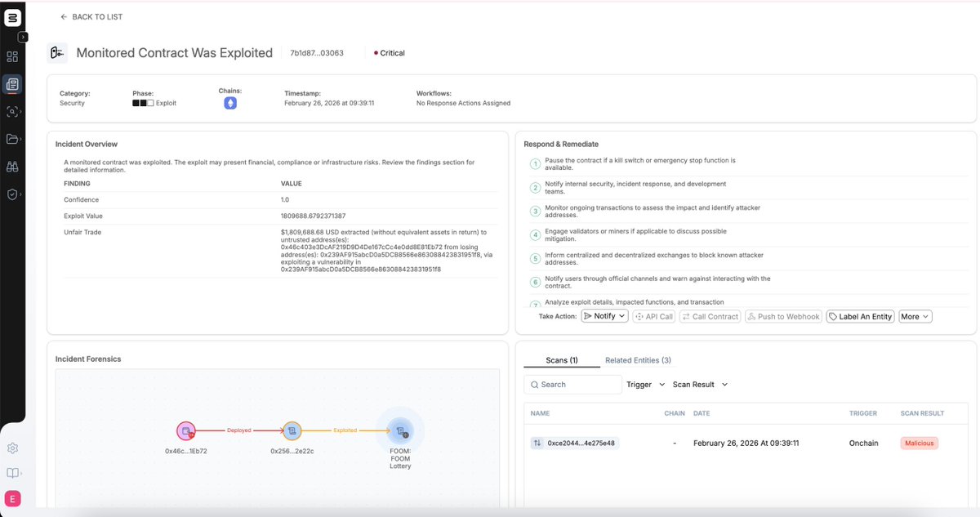
Task: Click remediation step 5 circle
Action: [536, 259]
